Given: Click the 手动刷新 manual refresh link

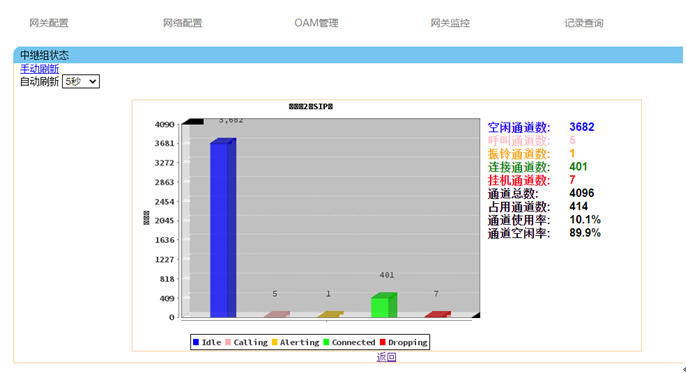Looking at the screenshot, I should pos(39,69).
